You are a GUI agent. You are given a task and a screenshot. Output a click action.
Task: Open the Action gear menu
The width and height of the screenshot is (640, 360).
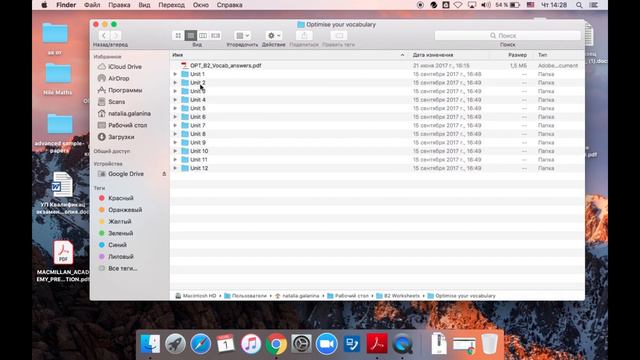point(273,36)
